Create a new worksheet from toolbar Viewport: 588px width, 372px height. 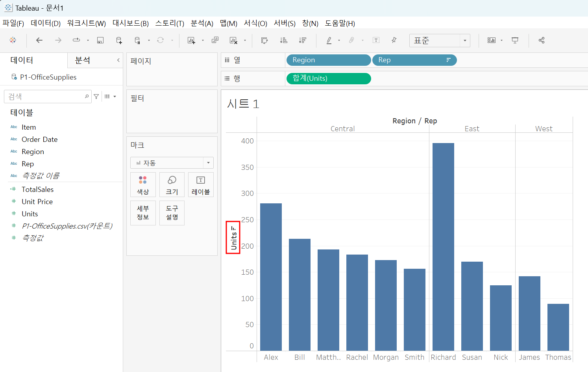pos(192,40)
